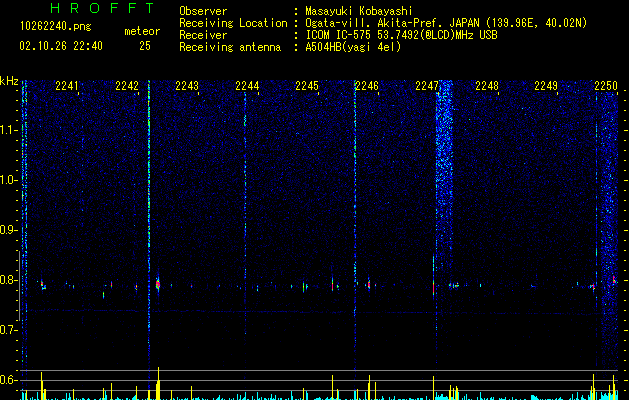The height and width of the screenshot is (400, 629).
Task: Click the 'Receiver' label
Action: tap(203, 35)
